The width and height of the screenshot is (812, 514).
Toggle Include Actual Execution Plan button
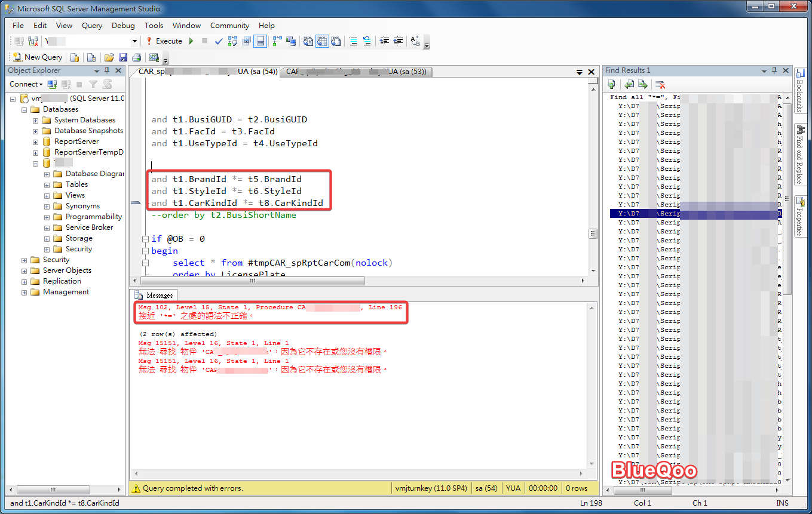tap(277, 41)
